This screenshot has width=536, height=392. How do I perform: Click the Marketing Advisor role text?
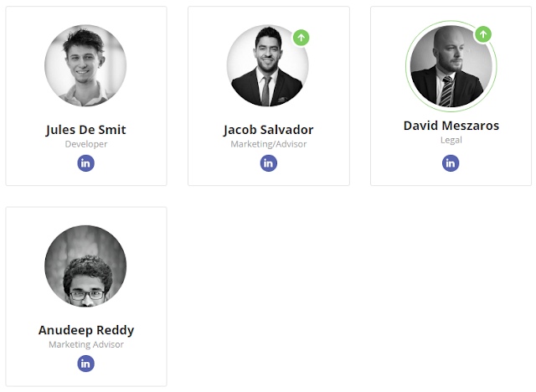coord(85,344)
